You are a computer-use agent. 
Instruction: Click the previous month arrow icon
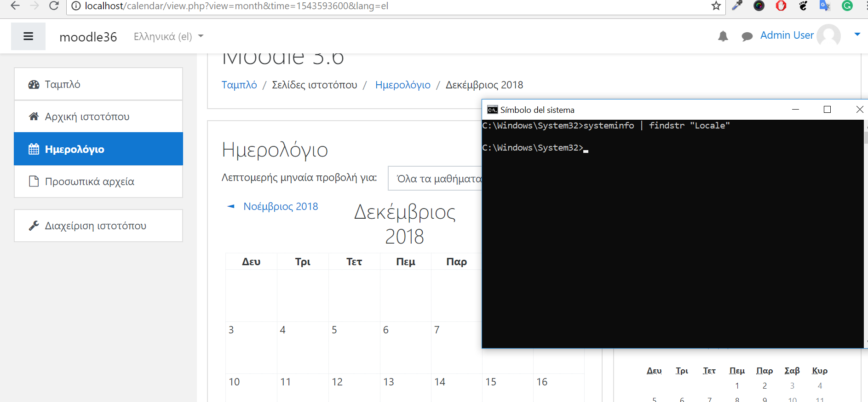pyautogui.click(x=231, y=206)
